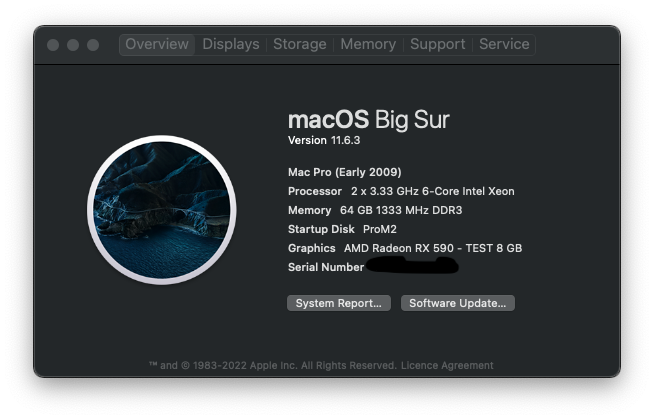The image size is (654, 419).
Task: Minimize the window with the middle title-bar button
Action: coord(73,45)
